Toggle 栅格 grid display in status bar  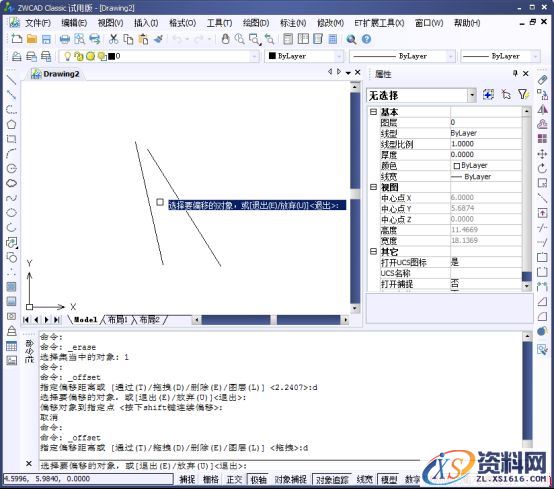click(x=211, y=479)
